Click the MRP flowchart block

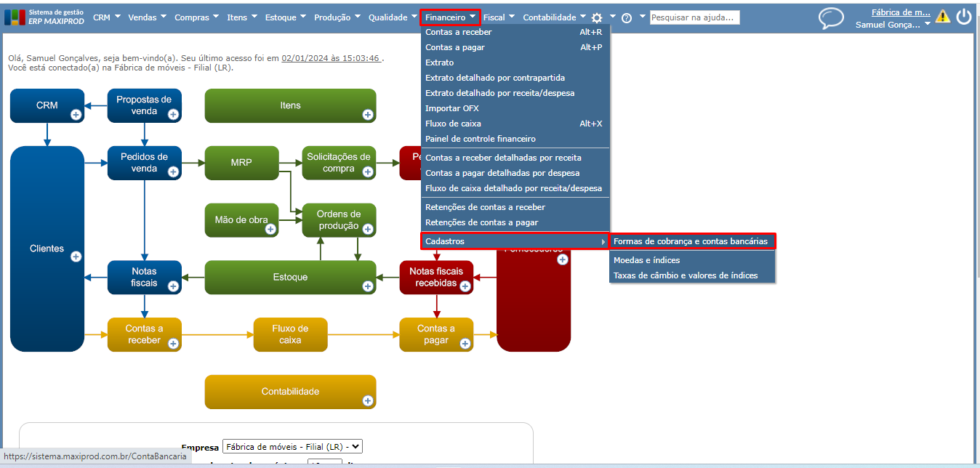241,163
